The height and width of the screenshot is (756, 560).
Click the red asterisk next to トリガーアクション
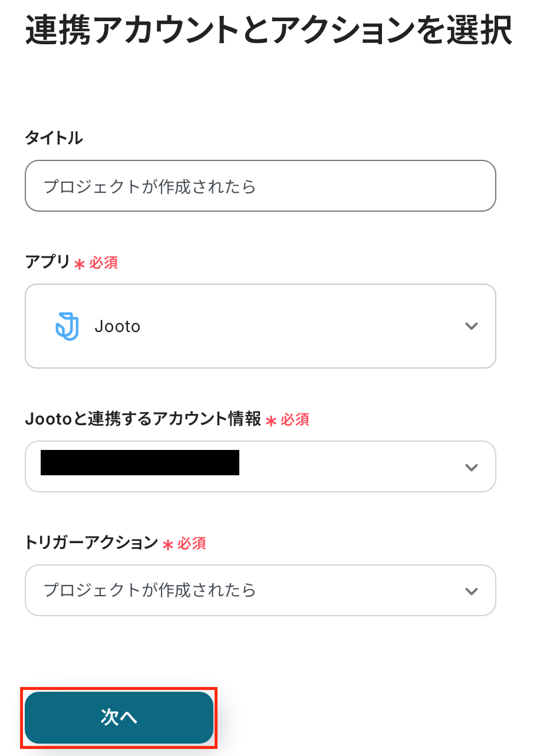[168, 544]
